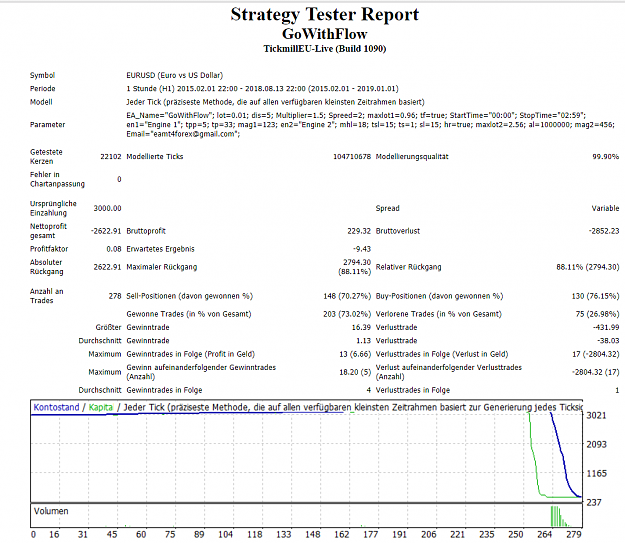Screen dimensions: 625x543
Task: Select the Variable spread value
Action: click(x=605, y=208)
